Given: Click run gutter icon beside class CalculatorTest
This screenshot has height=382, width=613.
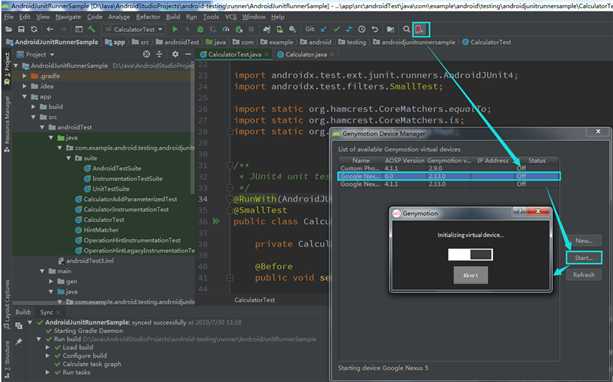Looking at the screenshot, I should tap(216, 221).
